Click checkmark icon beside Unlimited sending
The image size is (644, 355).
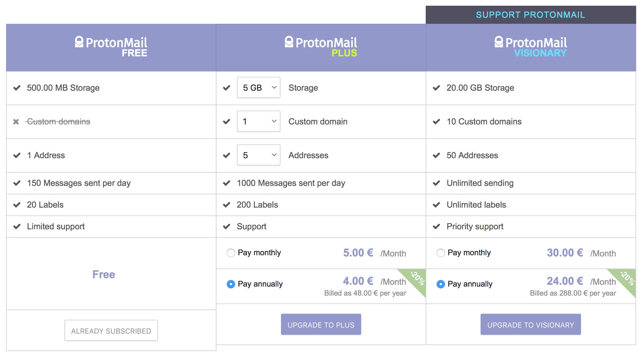coord(437,183)
